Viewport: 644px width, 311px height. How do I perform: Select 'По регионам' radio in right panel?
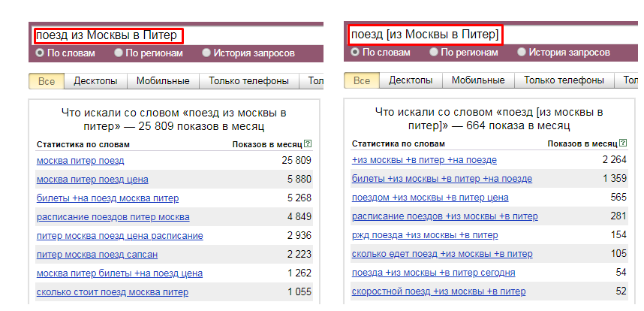point(434,52)
